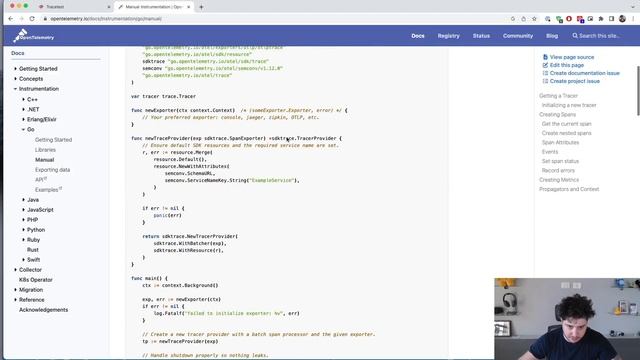Open the Community navigation item
The width and height of the screenshot is (640, 360).
pyautogui.click(x=518, y=36)
